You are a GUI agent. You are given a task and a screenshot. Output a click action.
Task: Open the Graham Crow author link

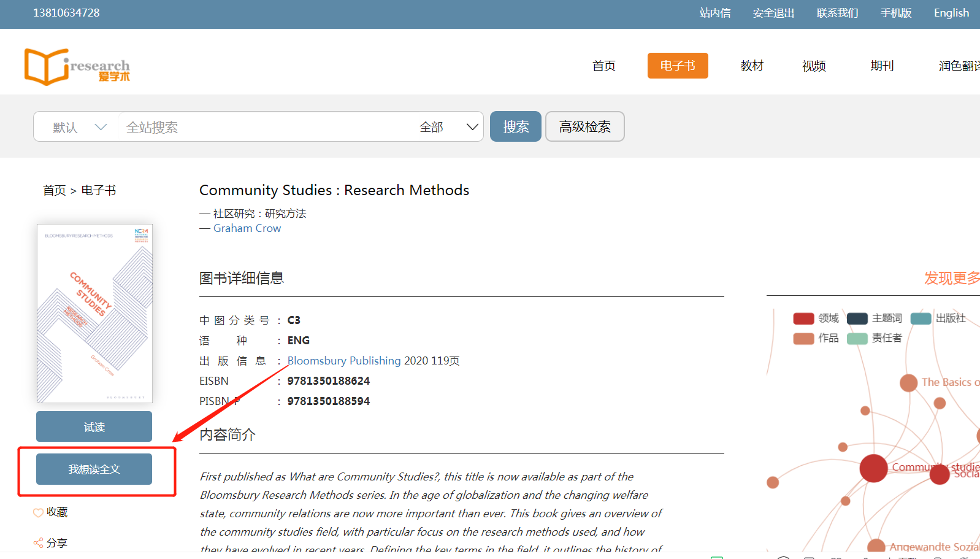tap(247, 228)
